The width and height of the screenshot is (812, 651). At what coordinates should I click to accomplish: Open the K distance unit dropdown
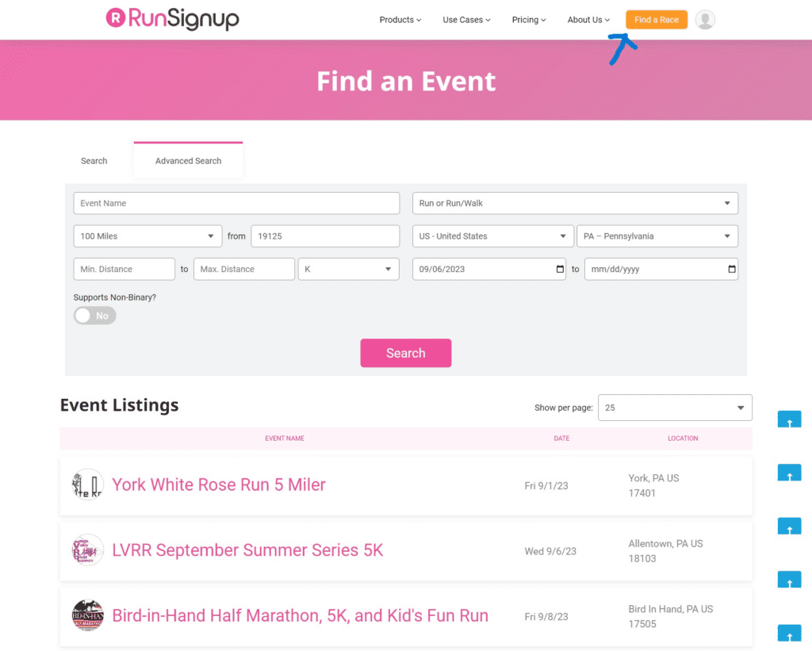[349, 270]
